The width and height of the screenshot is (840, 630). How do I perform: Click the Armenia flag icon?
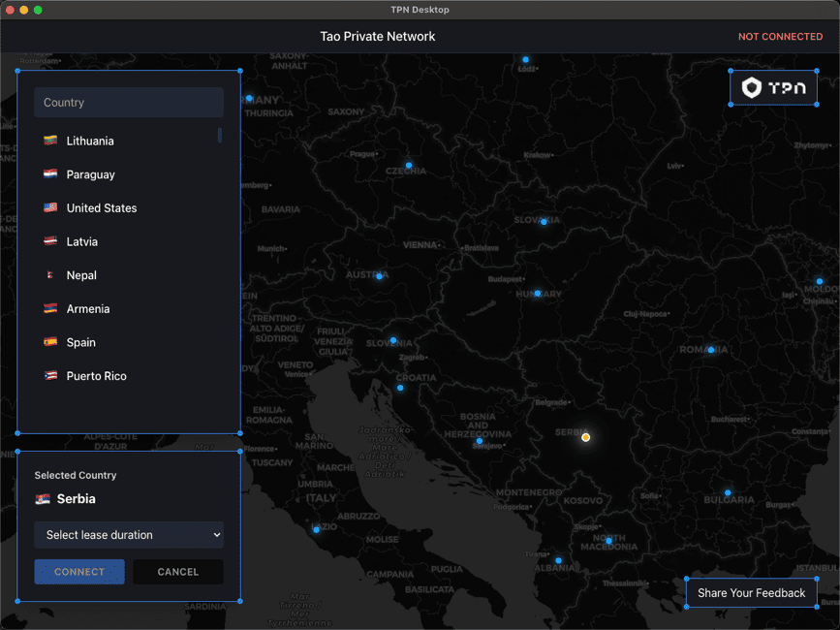click(50, 309)
